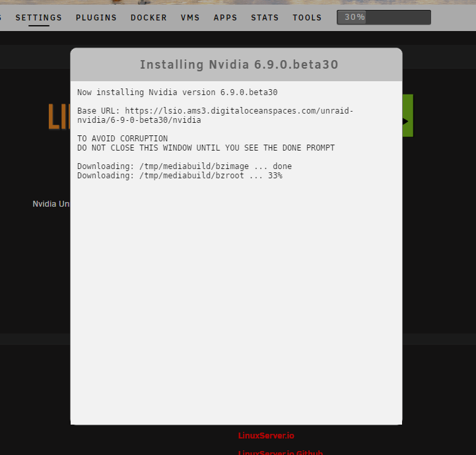Click the 'TO AVOID CORRUPTION' warning line

click(122, 139)
